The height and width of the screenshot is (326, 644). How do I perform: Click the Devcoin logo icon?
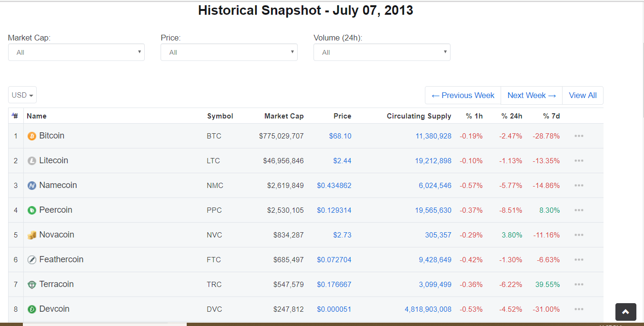coord(32,309)
